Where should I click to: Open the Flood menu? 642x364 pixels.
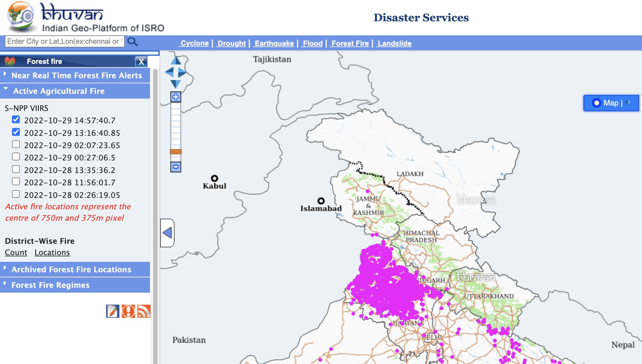coord(312,43)
